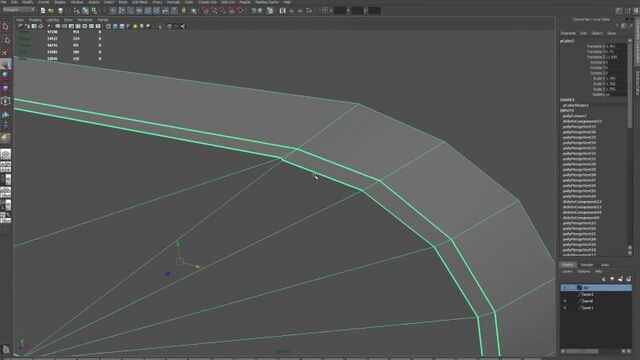
Task: Click the Open Scene folder icon
Action: pyautogui.click(x=51, y=11)
